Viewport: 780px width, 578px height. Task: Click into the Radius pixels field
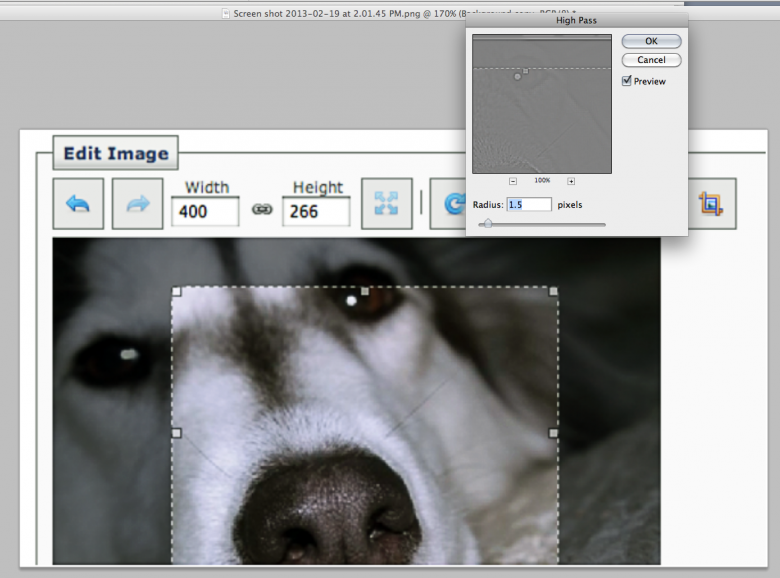tap(529, 204)
